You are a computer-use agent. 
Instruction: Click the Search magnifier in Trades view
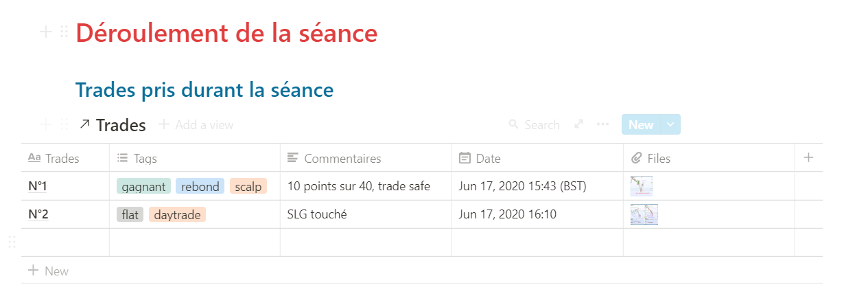point(513,124)
